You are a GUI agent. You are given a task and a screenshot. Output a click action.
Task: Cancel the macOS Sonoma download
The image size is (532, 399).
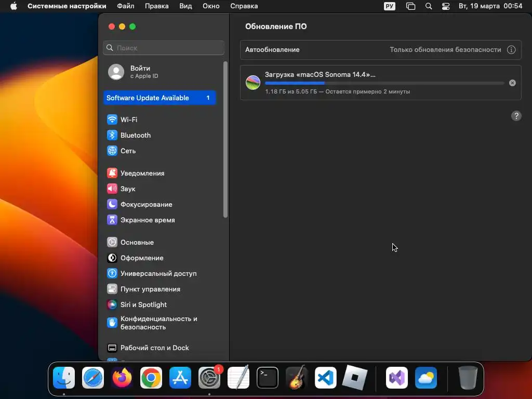point(512,83)
